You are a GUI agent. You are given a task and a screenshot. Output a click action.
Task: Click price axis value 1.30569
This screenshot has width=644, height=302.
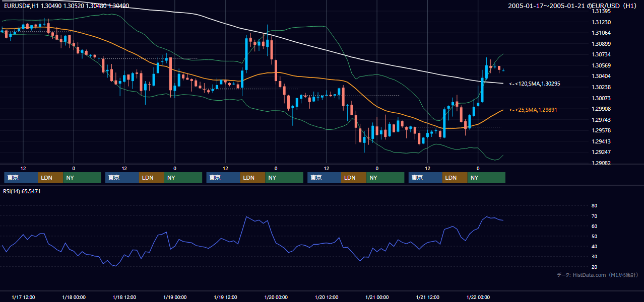coord(601,65)
